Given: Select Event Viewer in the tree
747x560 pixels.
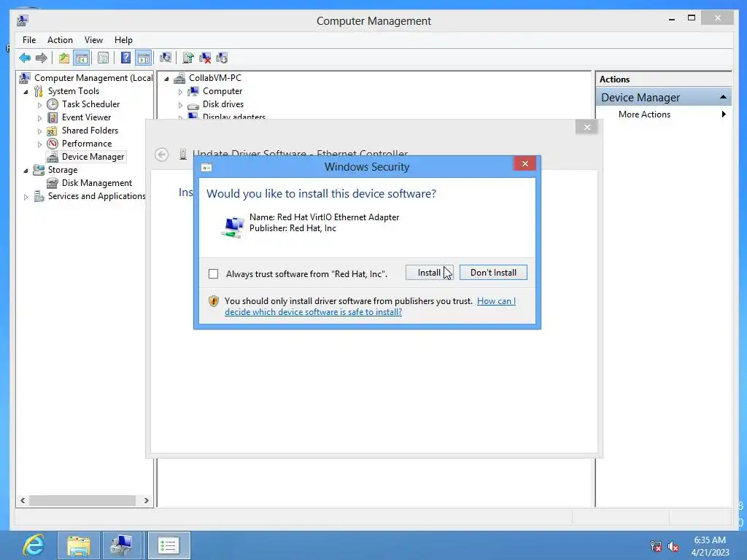Looking at the screenshot, I should click(x=86, y=117).
